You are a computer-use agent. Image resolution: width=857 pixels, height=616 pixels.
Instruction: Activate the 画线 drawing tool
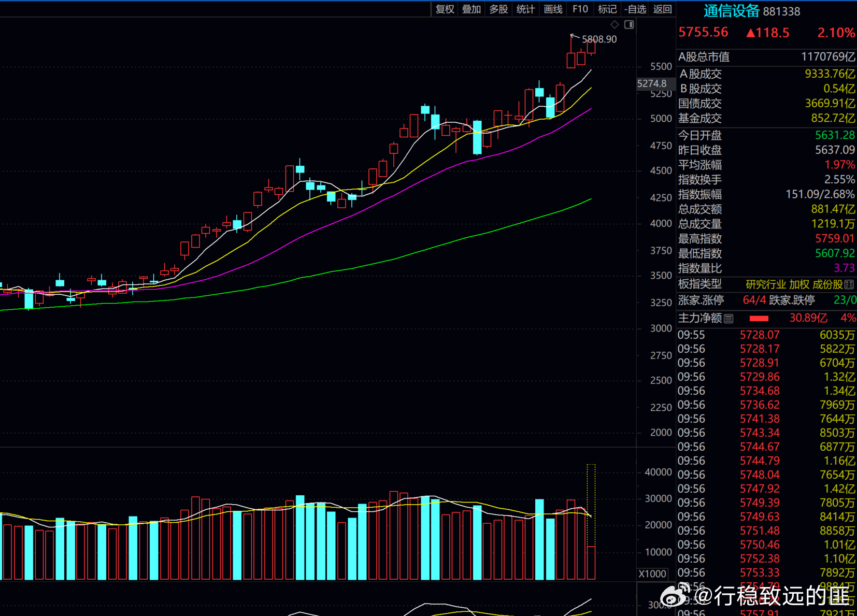pyautogui.click(x=553, y=9)
